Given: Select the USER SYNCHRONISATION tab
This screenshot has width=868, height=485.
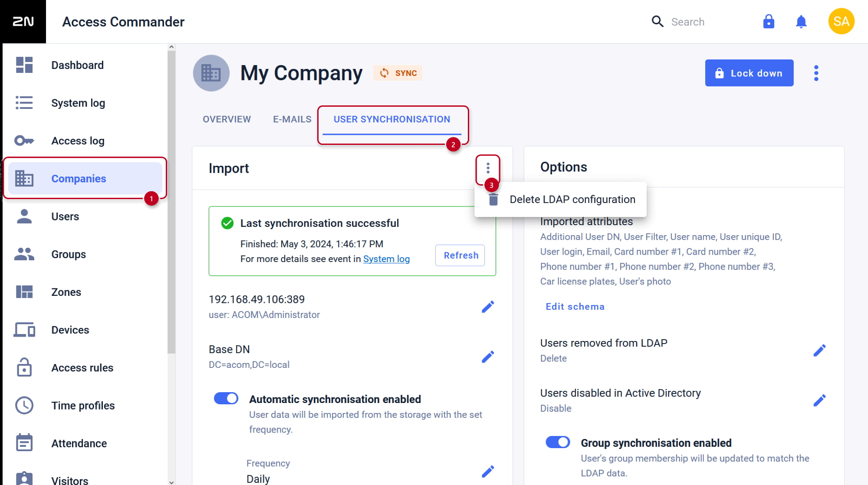Looking at the screenshot, I should click(x=392, y=119).
